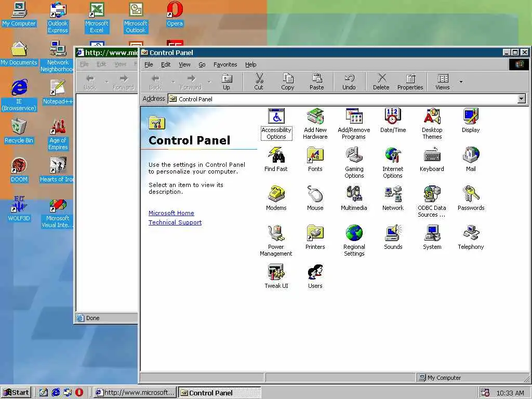Click the system tray clock

510,393
